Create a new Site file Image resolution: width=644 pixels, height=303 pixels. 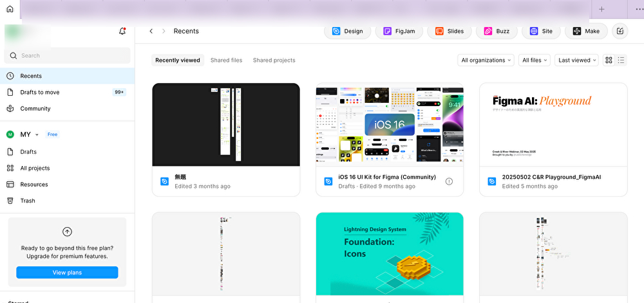pos(541,31)
